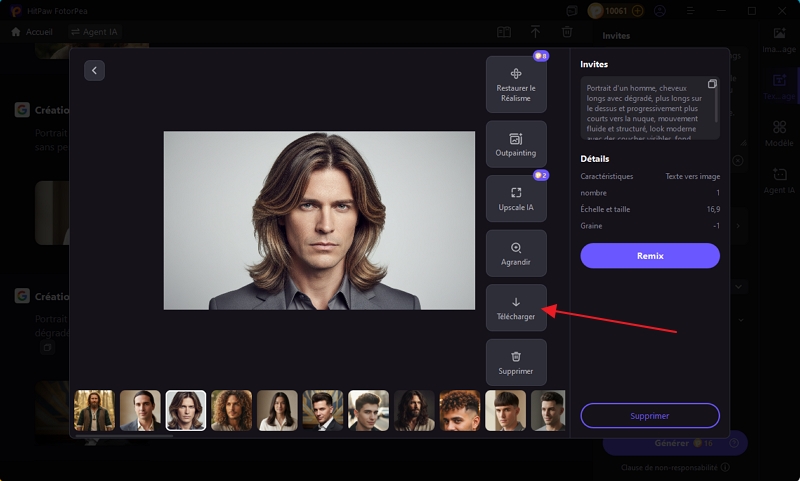Click the credits counter 10061
The image size is (800, 481).
(616, 11)
